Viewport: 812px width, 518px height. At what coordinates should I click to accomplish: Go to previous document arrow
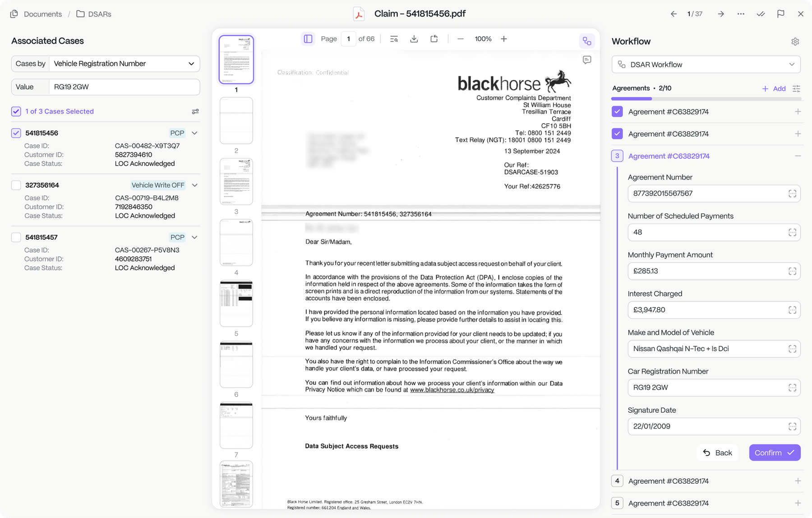[x=674, y=14]
